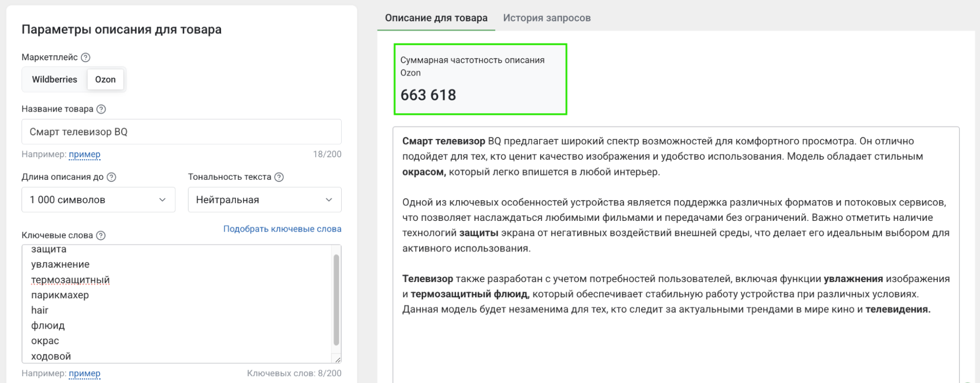Open help icon beside Длина описания до
The height and width of the screenshot is (383, 980).
111,177
